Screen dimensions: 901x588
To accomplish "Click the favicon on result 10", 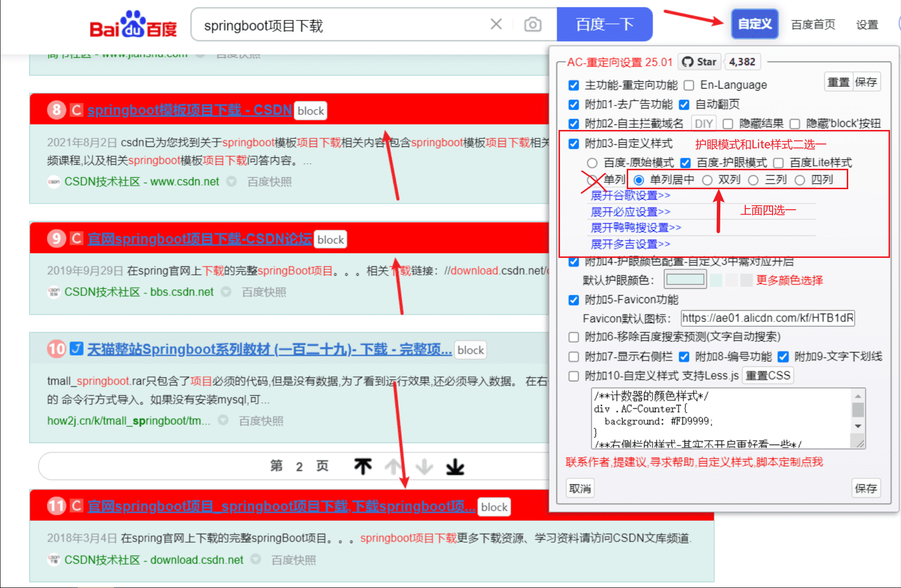I will coord(76,349).
